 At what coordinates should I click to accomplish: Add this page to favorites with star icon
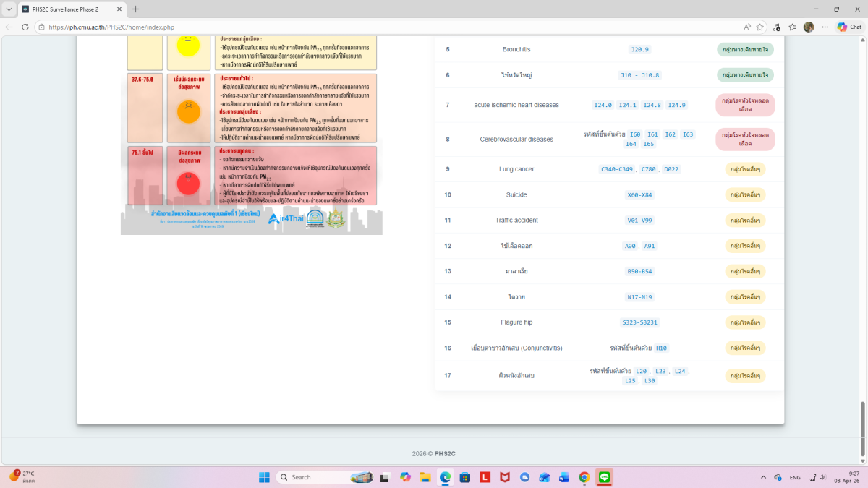(x=760, y=27)
